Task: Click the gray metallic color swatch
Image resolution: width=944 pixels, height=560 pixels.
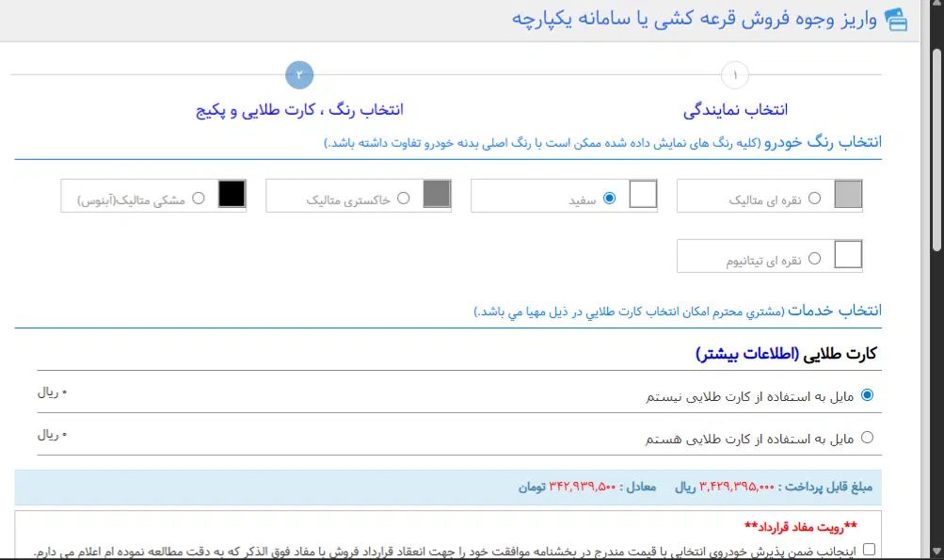Action: [x=437, y=195]
